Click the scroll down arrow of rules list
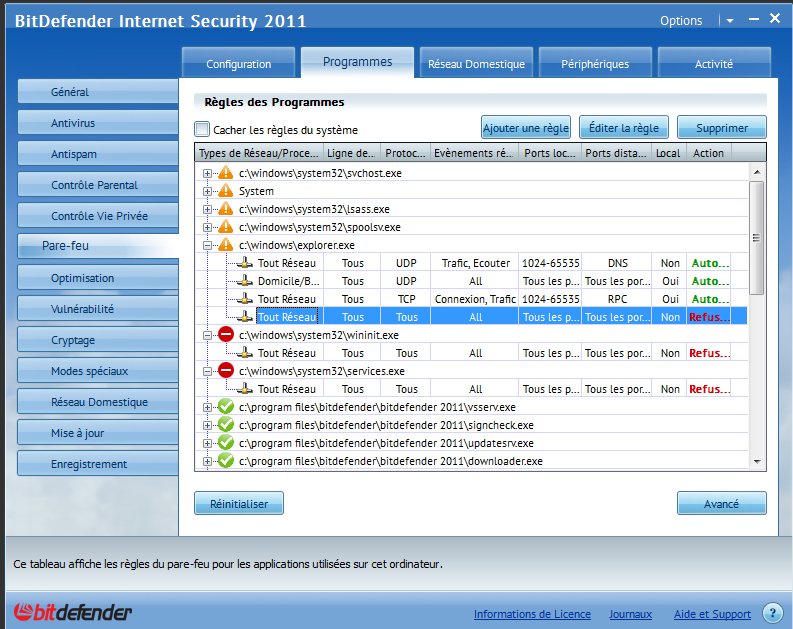The height and width of the screenshot is (629, 793). pyautogui.click(x=757, y=461)
